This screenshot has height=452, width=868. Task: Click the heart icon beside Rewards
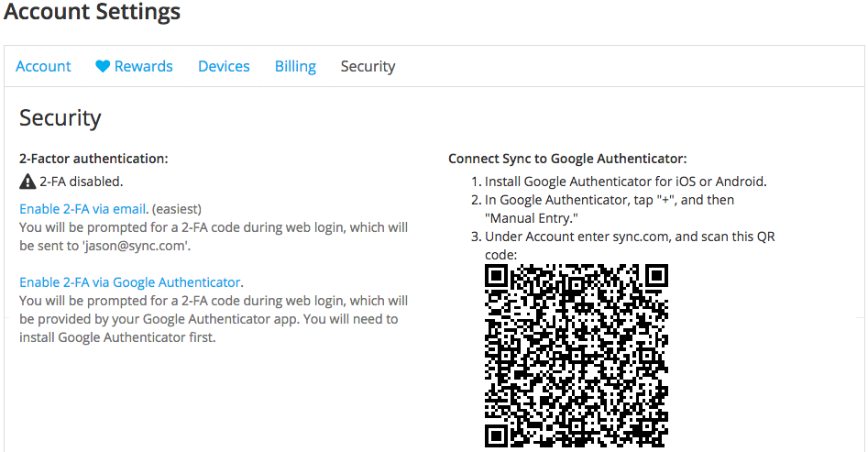coord(103,66)
